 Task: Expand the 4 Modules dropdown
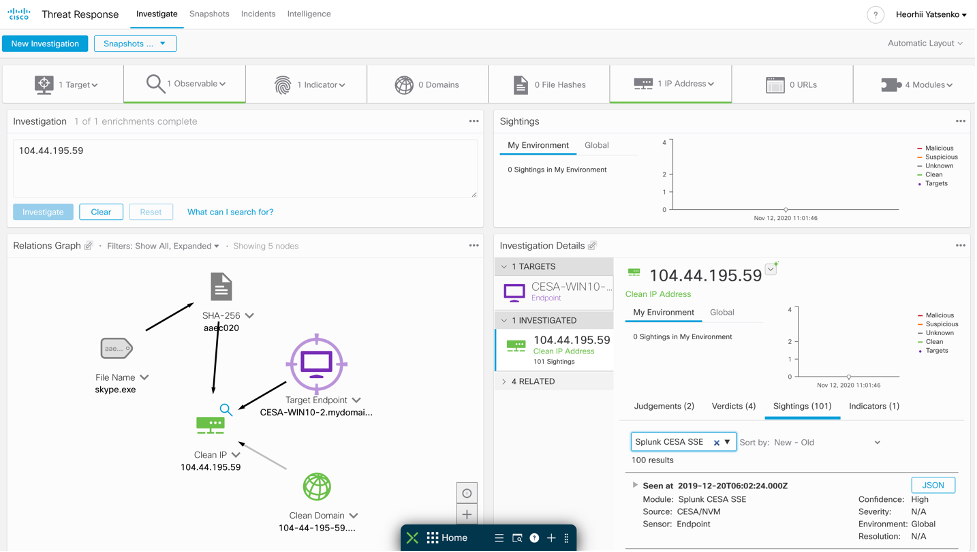click(915, 85)
